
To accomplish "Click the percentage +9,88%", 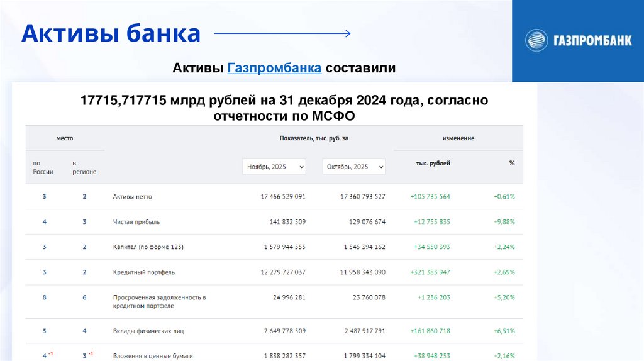I will pyautogui.click(x=504, y=222).
